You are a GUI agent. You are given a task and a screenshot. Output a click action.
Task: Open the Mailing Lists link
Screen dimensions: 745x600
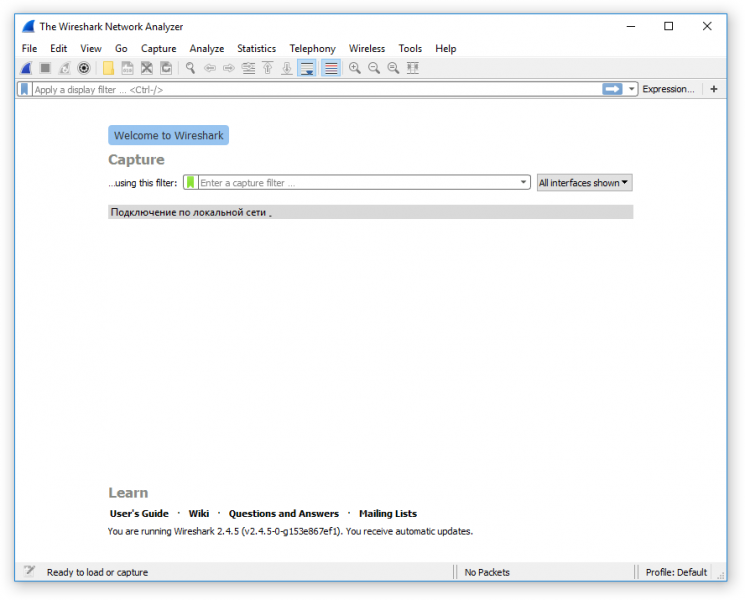pos(388,514)
